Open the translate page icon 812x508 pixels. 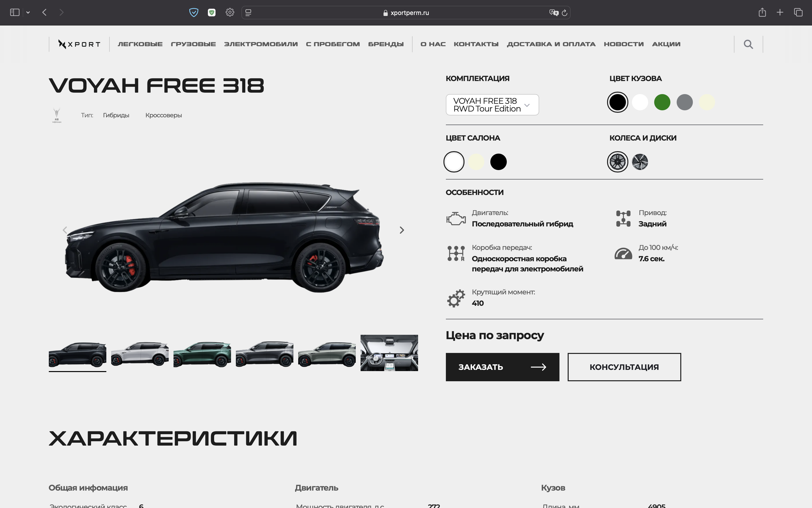(x=553, y=12)
